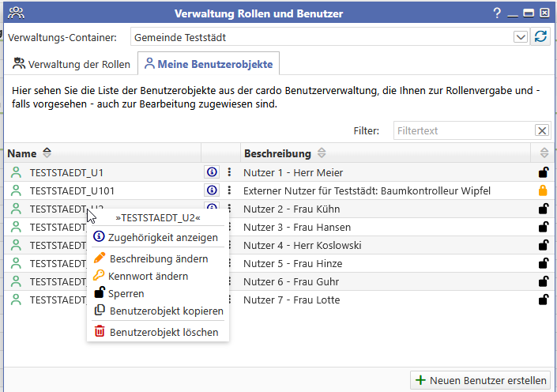
Task: Select Kennwort ändern in the context menu
Action: coord(149,276)
